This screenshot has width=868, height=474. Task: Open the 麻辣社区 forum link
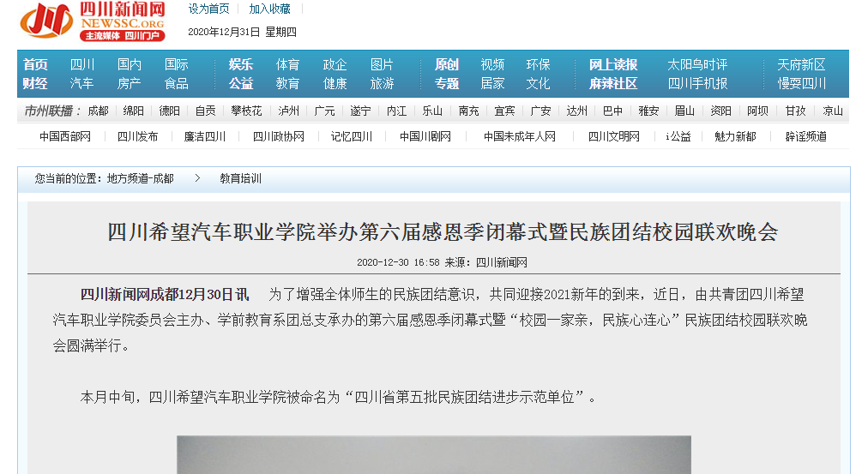(613, 83)
